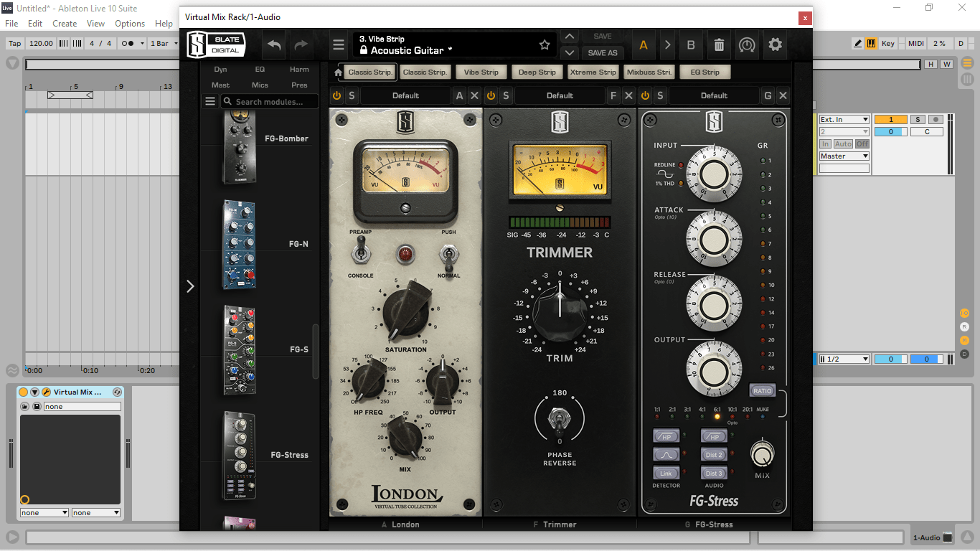Click the London Saturation knob
The width and height of the screenshot is (980, 551).
[405, 311]
